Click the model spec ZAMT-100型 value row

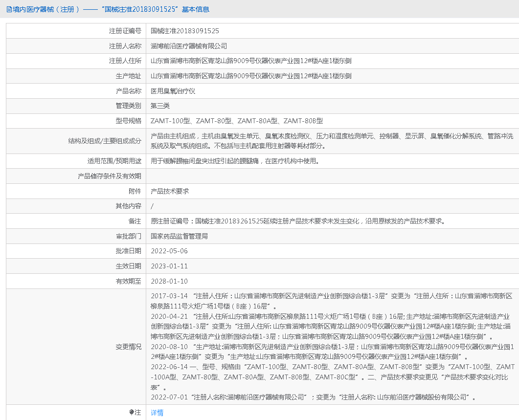coord(236,121)
